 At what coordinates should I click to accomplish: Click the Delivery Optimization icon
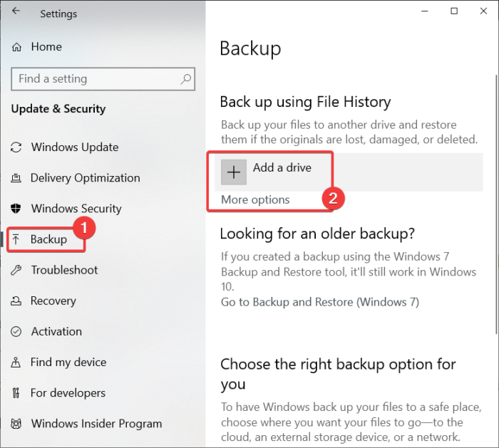[x=17, y=178]
